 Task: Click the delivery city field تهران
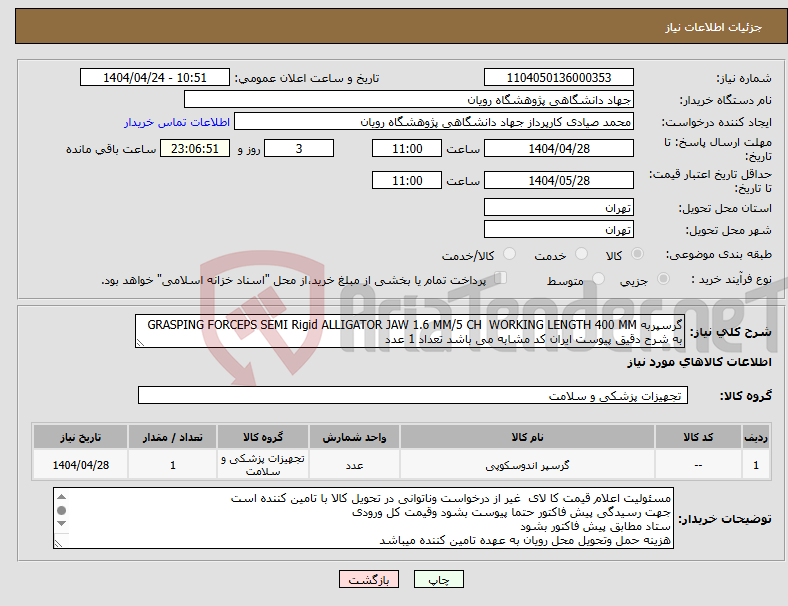click(559, 229)
